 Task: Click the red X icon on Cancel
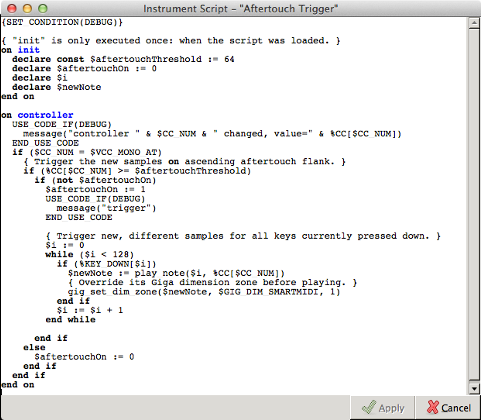[433, 407]
